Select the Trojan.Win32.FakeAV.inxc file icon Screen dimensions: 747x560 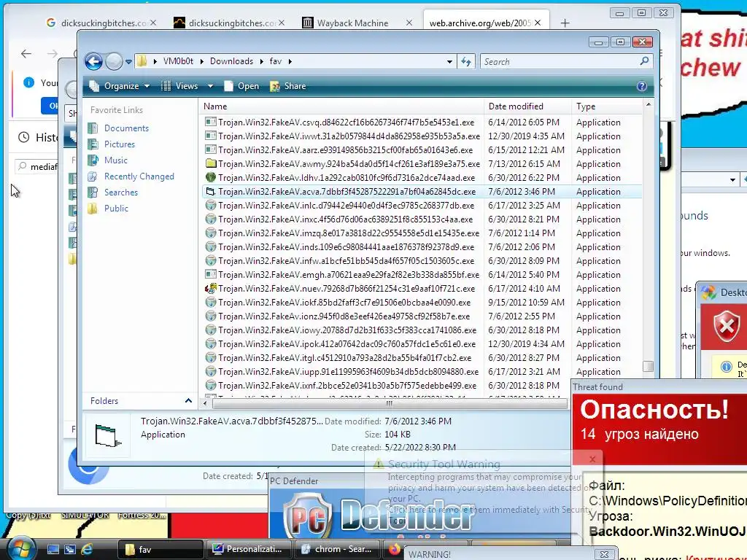[x=211, y=219]
